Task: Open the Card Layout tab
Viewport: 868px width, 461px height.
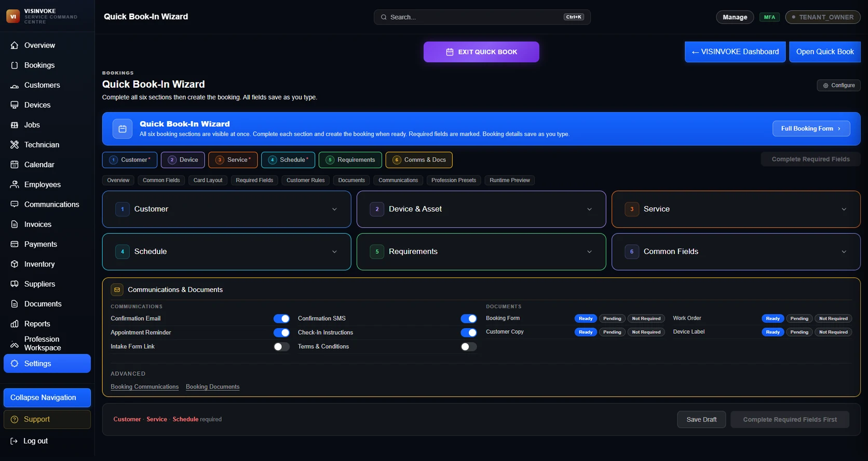Action: click(208, 180)
